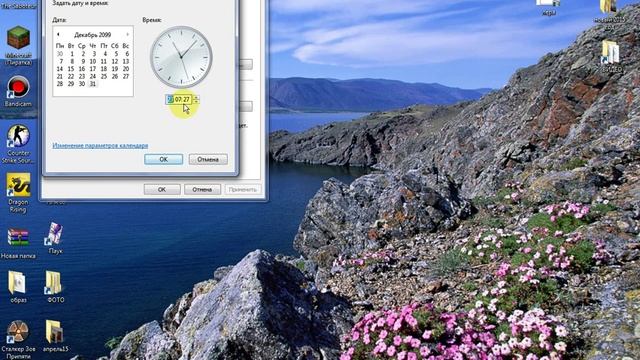Select greyed day 30 of previous month
640x360 pixels.
point(60,53)
